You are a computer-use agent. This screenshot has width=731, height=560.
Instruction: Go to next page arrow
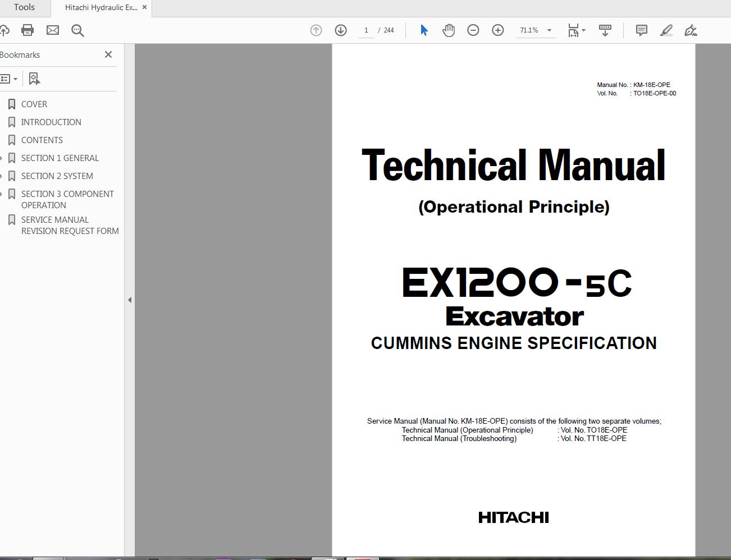(x=341, y=30)
